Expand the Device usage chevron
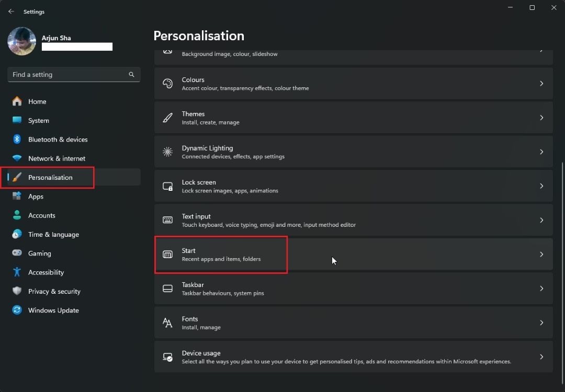Image resolution: width=565 pixels, height=392 pixels. [541, 357]
